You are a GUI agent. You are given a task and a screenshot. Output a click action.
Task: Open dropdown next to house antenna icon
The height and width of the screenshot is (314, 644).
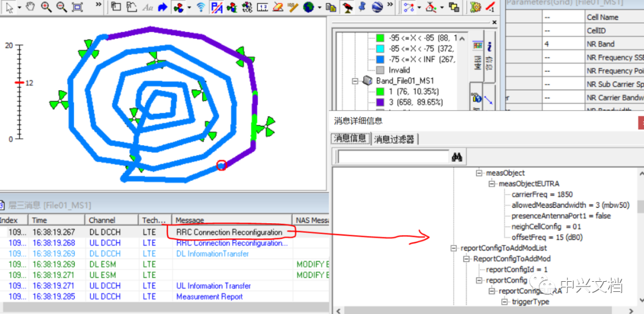tap(442, 7)
